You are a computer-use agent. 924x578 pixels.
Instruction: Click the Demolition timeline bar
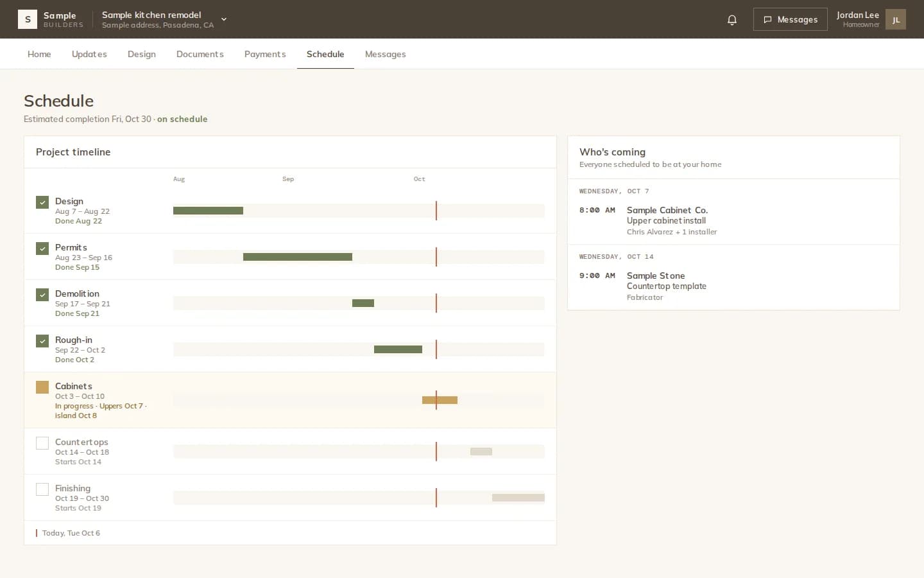click(x=363, y=303)
